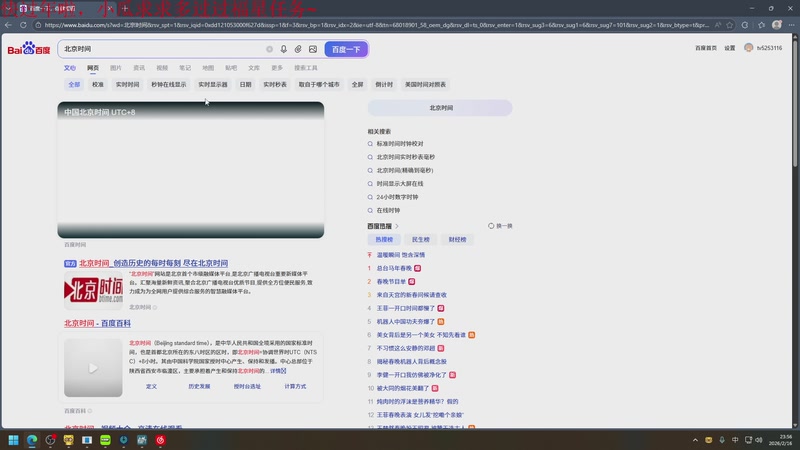800x450 pixels.
Task: Select the 全部 filter chip
Action: pyautogui.click(x=74, y=85)
